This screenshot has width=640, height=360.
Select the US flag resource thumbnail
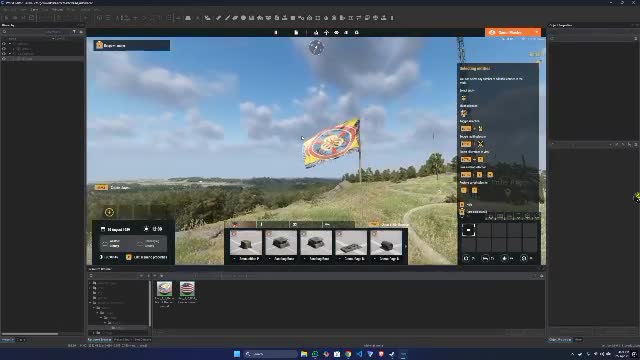[187, 289]
